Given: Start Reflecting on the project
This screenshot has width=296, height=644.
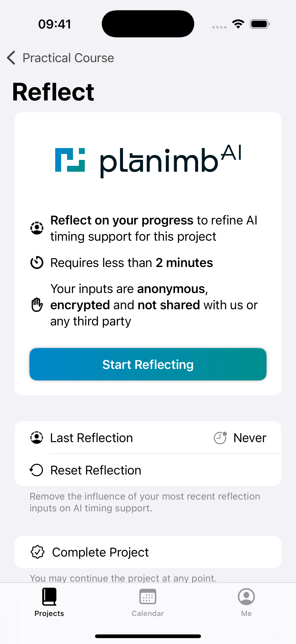Looking at the screenshot, I should [x=148, y=364].
